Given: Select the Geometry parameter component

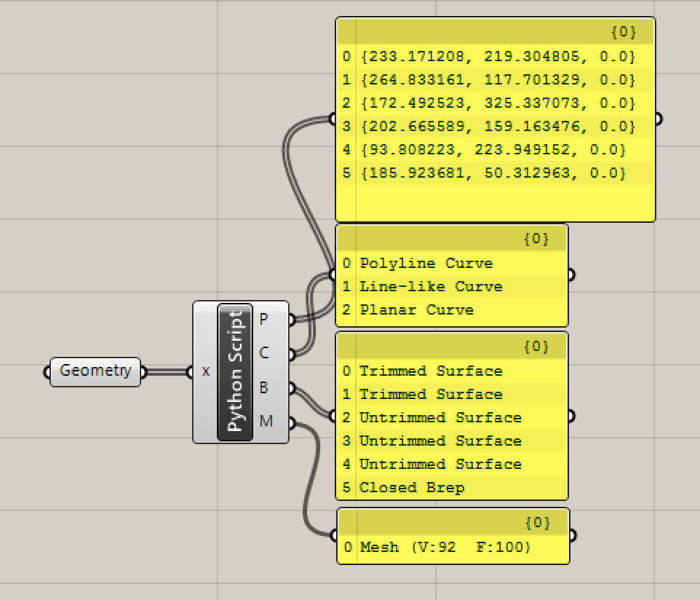Looking at the screenshot, I should pos(95,371).
